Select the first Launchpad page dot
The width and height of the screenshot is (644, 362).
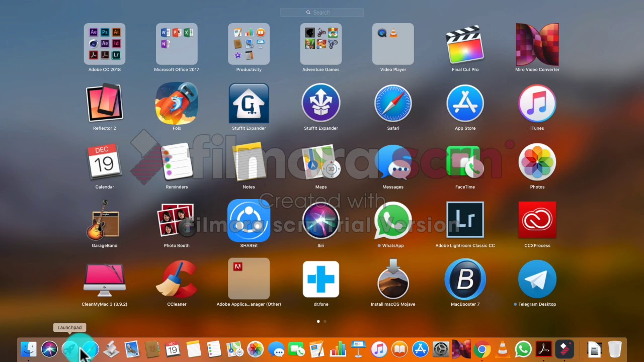318,321
